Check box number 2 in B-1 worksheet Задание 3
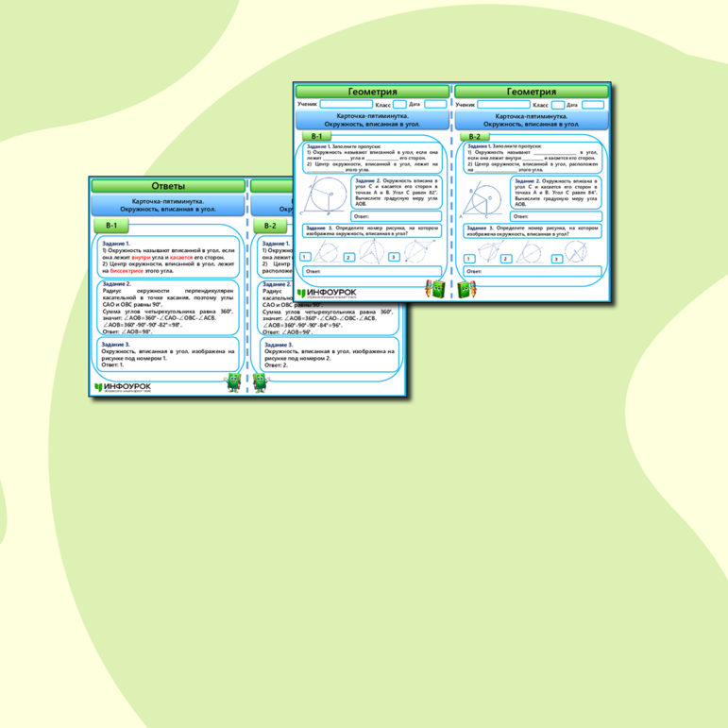The image size is (728, 728). click(x=348, y=257)
